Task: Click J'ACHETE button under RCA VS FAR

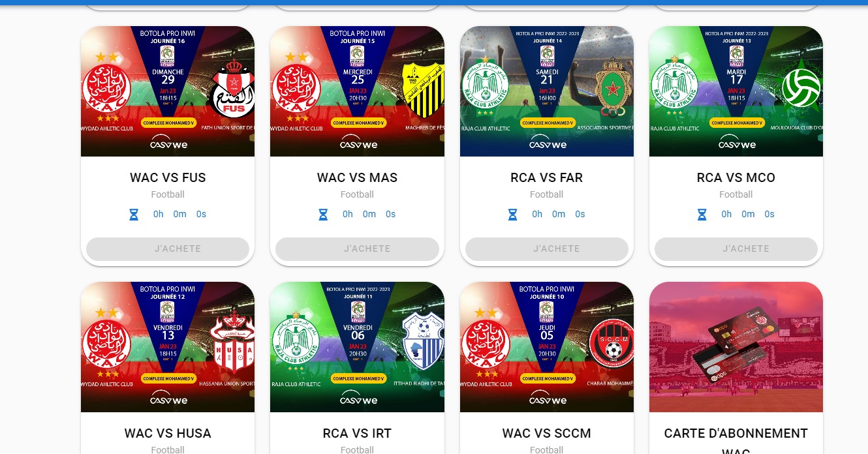Action: tap(547, 249)
